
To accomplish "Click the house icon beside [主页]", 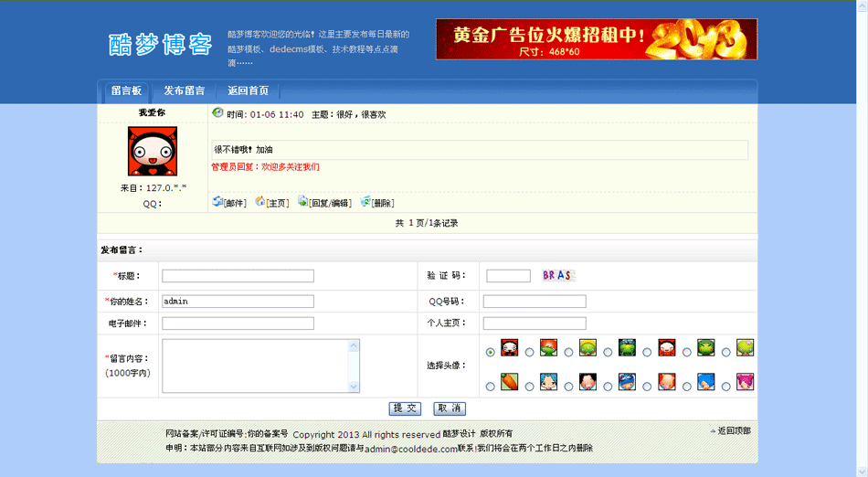I will 260,202.
